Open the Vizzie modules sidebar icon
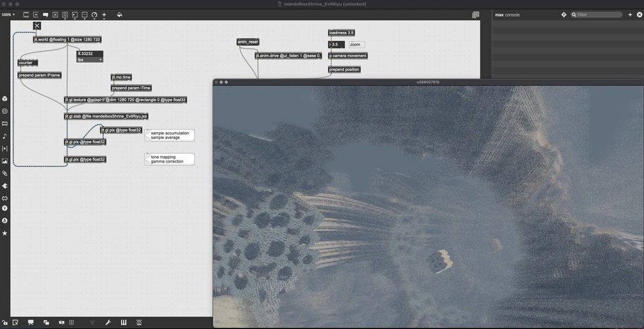Viewport: 644px width, 329px height. click(x=5, y=208)
